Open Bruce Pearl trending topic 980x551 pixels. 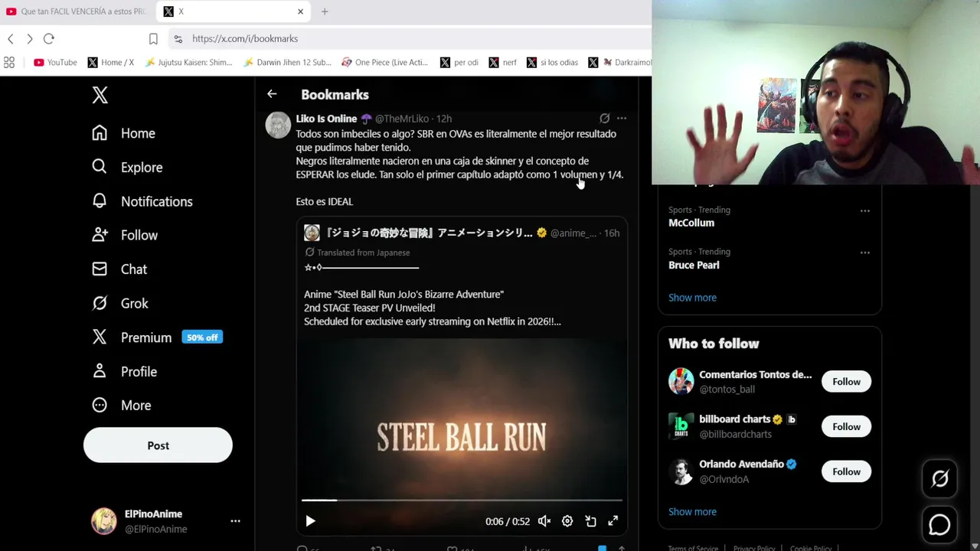[694, 265]
